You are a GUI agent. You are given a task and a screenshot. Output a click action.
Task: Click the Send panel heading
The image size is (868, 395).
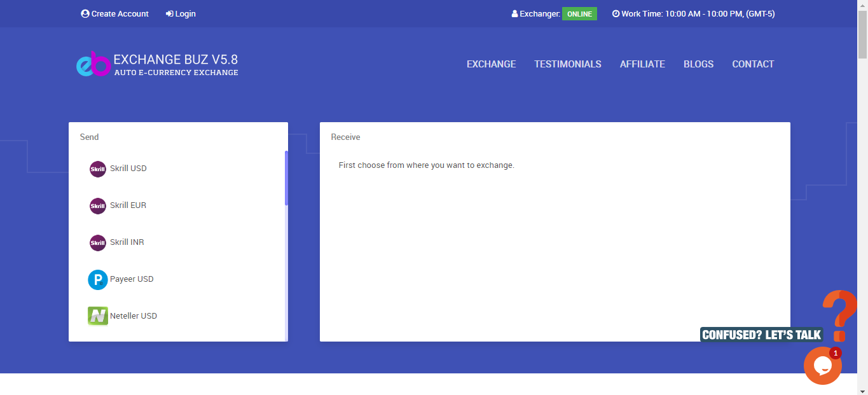click(x=89, y=137)
